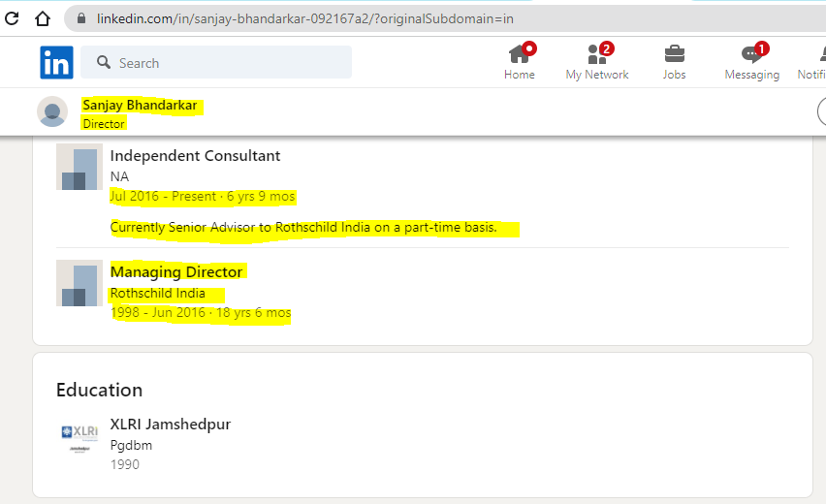
Task: Click the magnifier icon in Search
Action: pos(104,62)
